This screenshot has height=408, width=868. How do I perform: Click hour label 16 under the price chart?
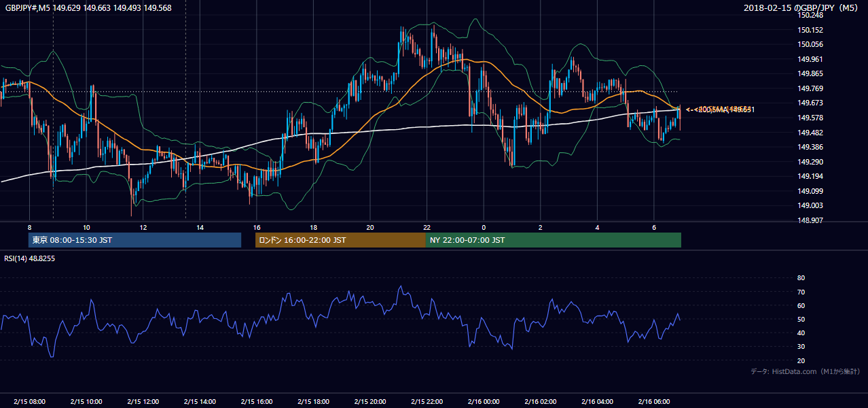pyautogui.click(x=257, y=227)
